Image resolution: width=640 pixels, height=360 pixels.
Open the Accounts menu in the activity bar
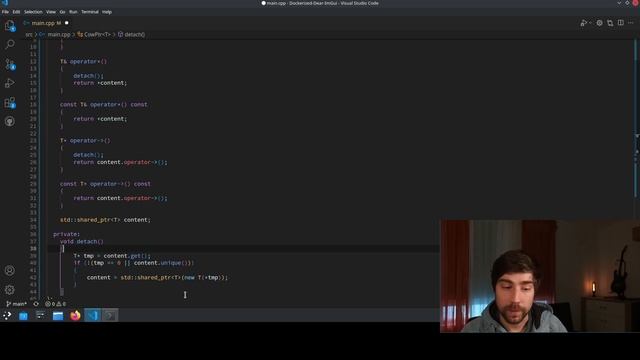(10, 270)
